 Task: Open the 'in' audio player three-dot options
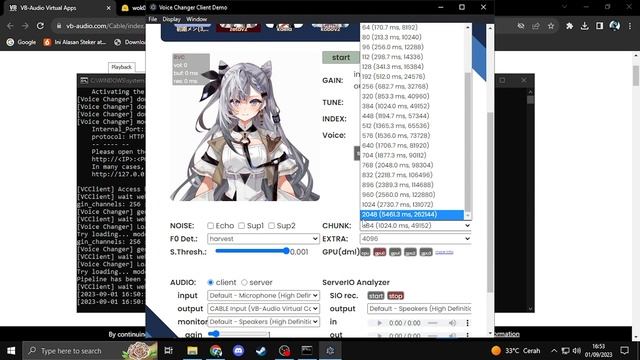click(467, 323)
